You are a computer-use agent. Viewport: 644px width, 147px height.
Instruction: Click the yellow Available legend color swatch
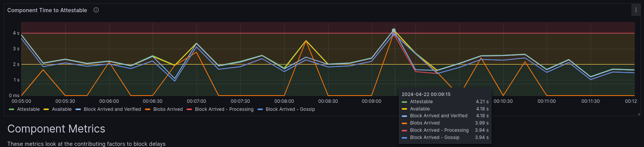(46, 109)
